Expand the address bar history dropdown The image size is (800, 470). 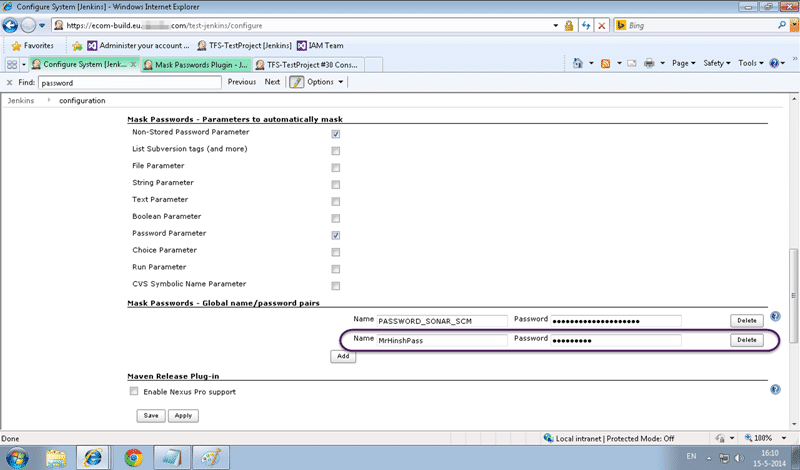(556, 26)
